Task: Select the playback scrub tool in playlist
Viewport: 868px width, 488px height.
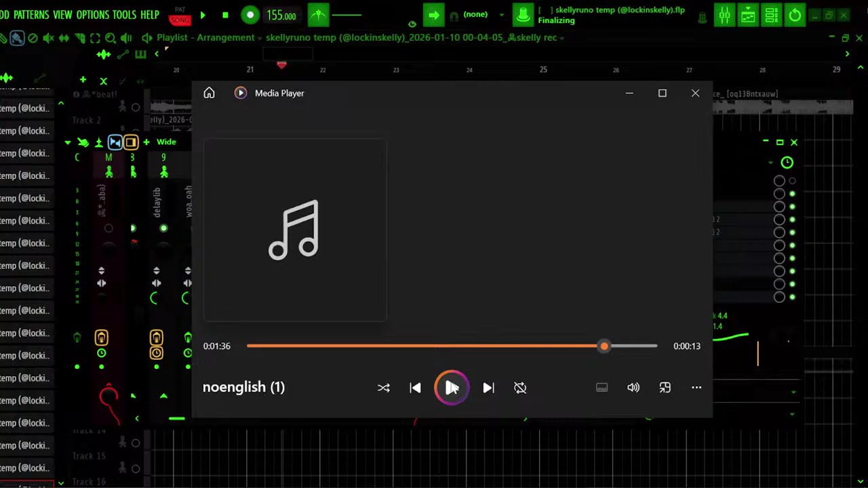Action: (x=126, y=38)
